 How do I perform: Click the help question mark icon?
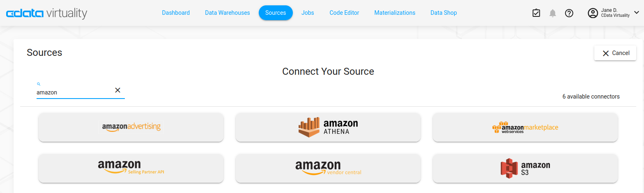click(x=569, y=13)
